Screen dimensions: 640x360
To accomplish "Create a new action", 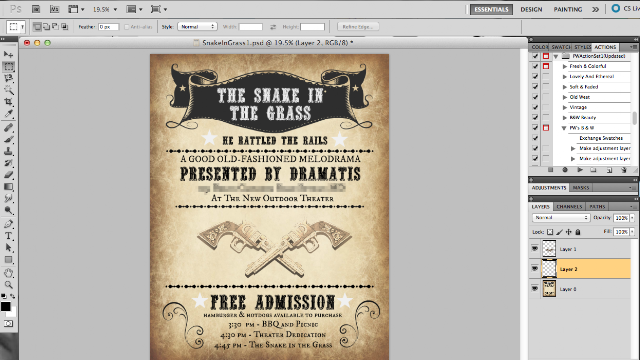I will (x=609, y=170).
